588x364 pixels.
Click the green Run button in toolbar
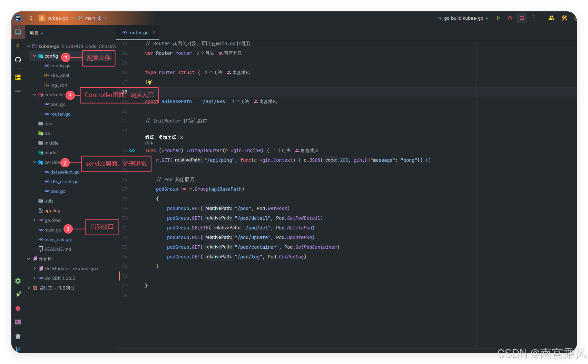click(x=498, y=18)
